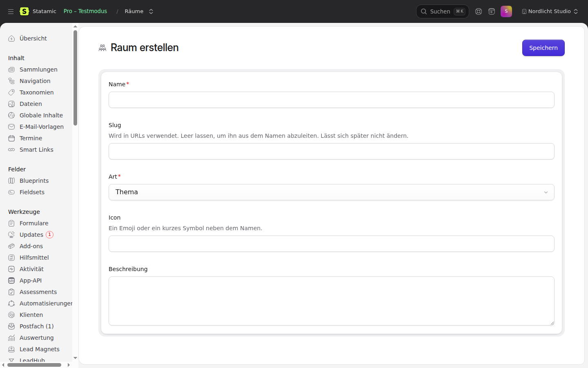Focus the Name text field
The height and width of the screenshot is (368, 588).
click(x=332, y=100)
